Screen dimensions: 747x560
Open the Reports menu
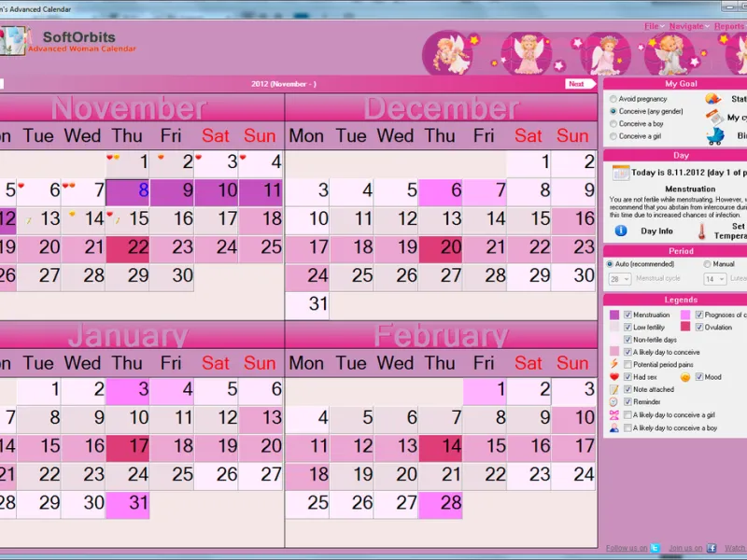pos(730,27)
